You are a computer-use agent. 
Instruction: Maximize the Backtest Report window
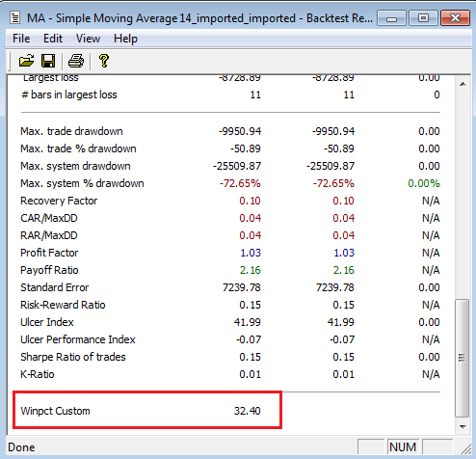[x=423, y=18]
